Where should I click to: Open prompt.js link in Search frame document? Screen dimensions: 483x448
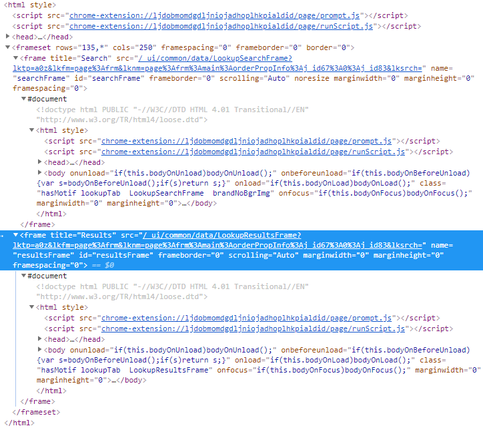pyautogui.click(x=246, y=141)
